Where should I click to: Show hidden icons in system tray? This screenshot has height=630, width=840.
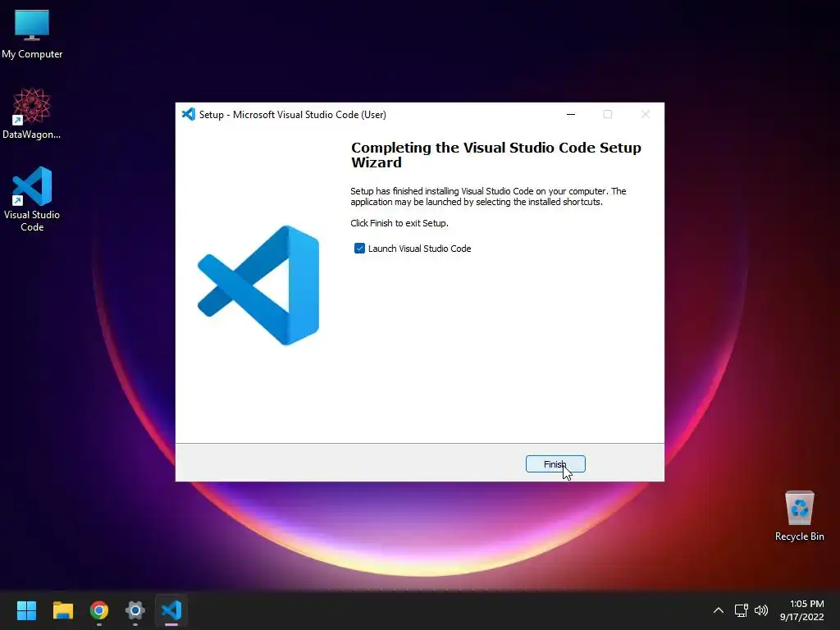click(719, 610)
